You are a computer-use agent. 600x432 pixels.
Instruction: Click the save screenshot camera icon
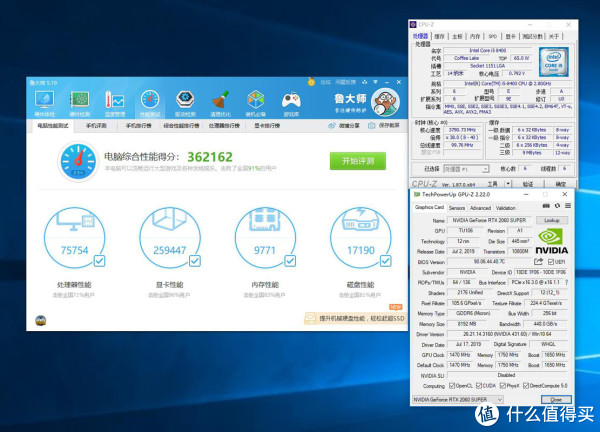371,126
